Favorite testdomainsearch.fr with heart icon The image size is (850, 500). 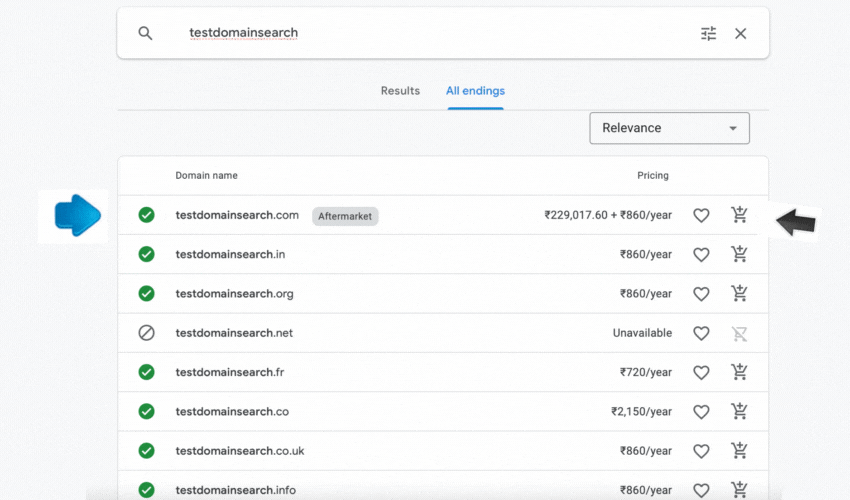pos(701,373)
